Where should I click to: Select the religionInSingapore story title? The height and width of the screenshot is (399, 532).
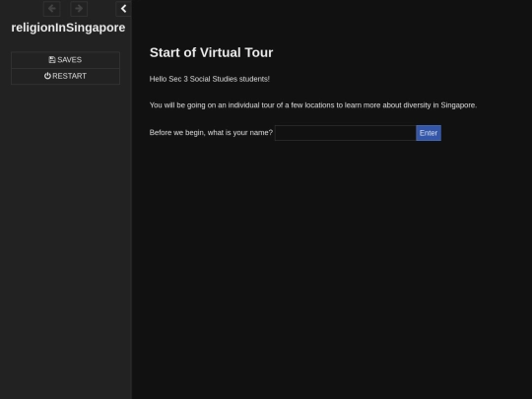coord(68,28)
